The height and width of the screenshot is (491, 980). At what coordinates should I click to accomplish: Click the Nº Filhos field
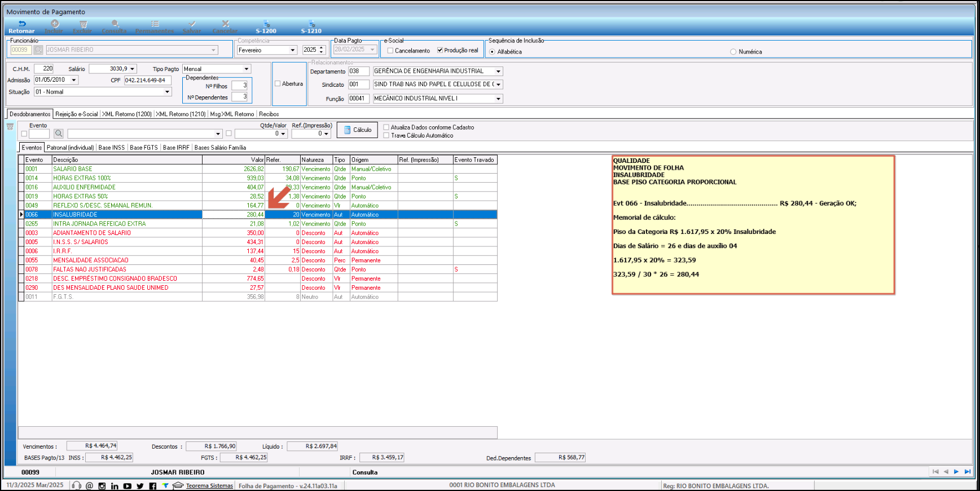(239, 86)
